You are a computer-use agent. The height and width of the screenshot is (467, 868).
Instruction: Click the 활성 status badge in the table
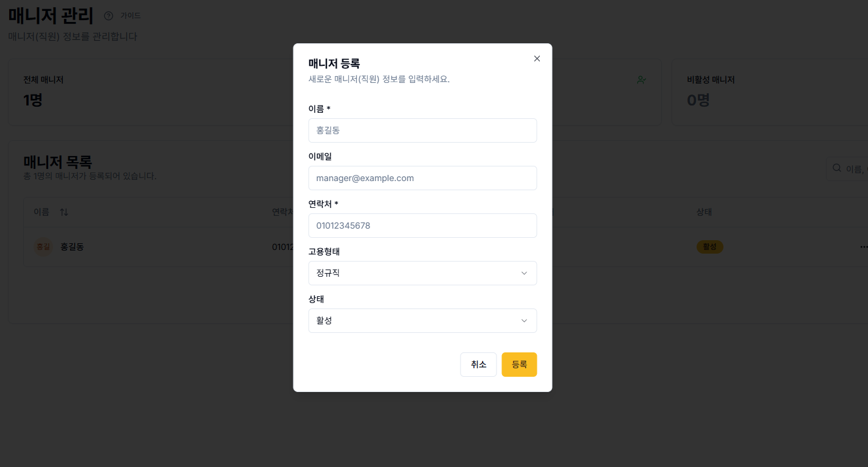[710, 247]
